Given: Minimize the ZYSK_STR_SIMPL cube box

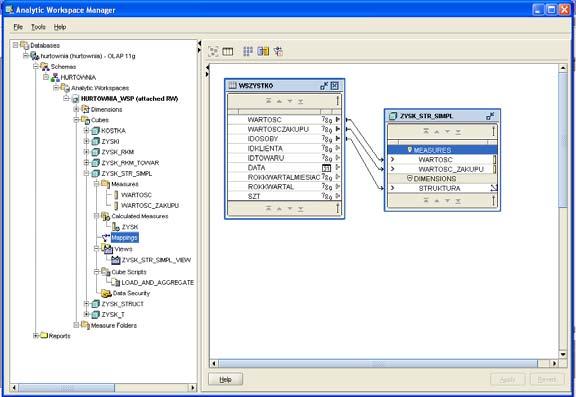Looking at the screenshot, I should 490,116.
